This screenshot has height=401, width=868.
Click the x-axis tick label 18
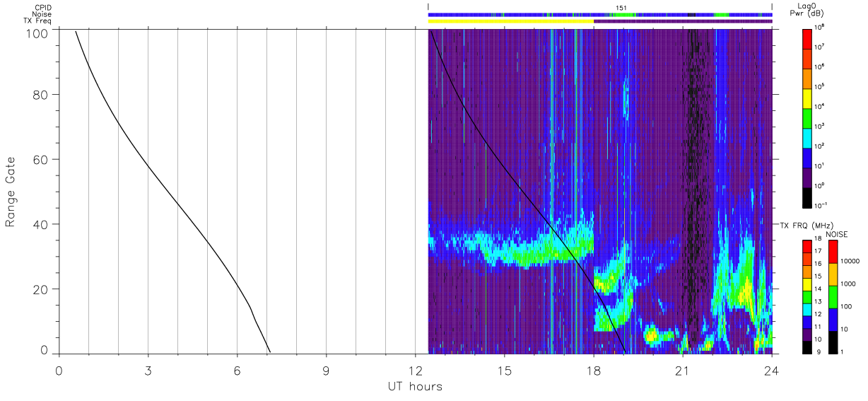tap(593, 370)
